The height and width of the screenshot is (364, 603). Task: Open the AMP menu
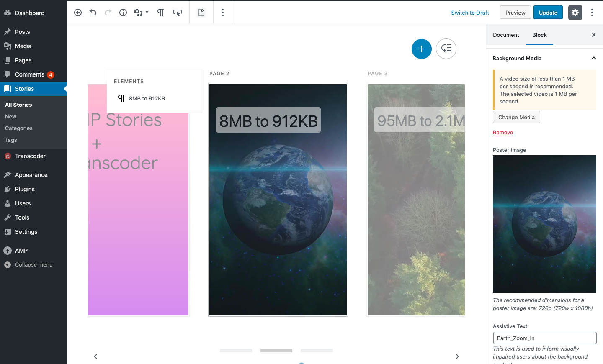(x=33, y=251)
